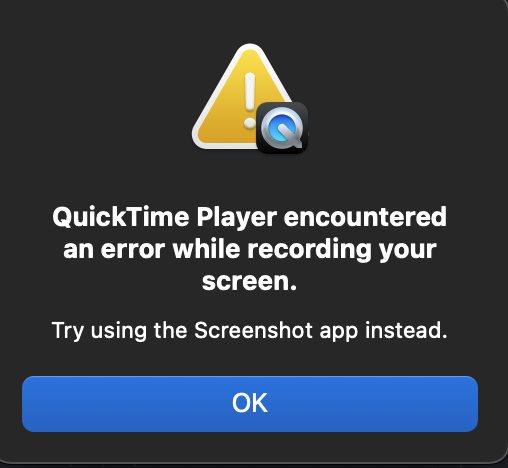
Task: Click the word "instead." in the subtitle
Action: click(x=406, y=330)
